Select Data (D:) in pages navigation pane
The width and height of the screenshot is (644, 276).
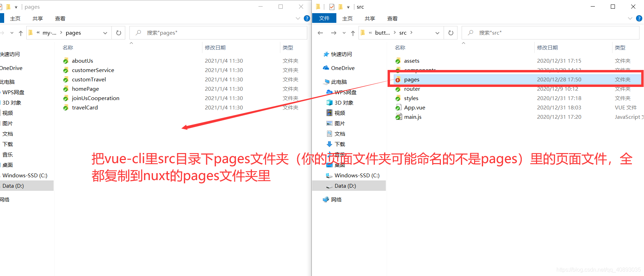(x=27, y=186)
